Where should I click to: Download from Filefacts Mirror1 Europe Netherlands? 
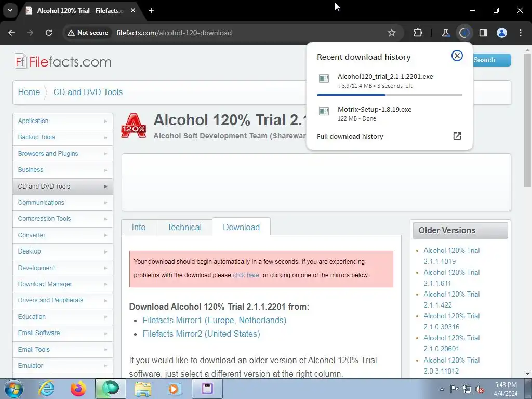click(x=215, y=320)
